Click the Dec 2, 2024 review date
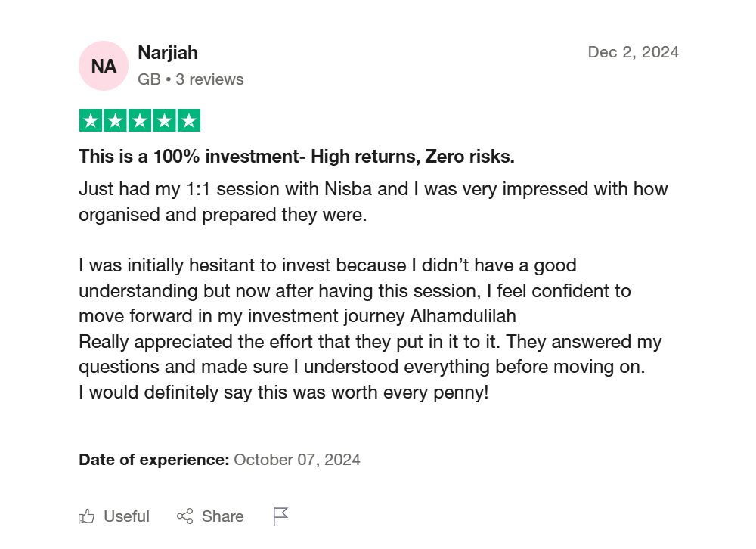Screen dimensions: 756x549 [x=633, y=52]
